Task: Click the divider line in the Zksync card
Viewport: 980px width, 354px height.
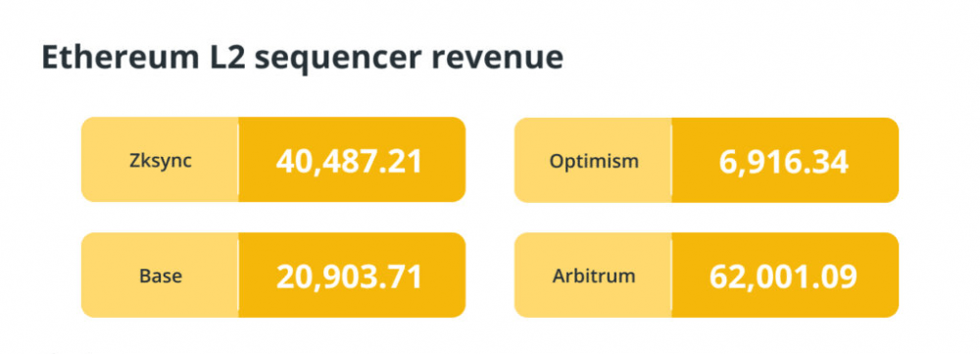Action: [x=238, y=160]
